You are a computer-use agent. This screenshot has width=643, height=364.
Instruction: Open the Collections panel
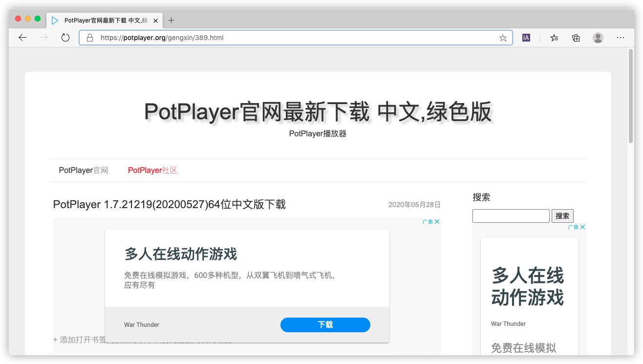click(x=576, y=38)
